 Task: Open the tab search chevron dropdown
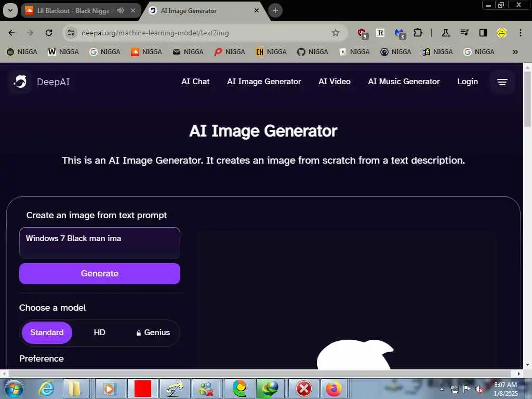[10, 10]
